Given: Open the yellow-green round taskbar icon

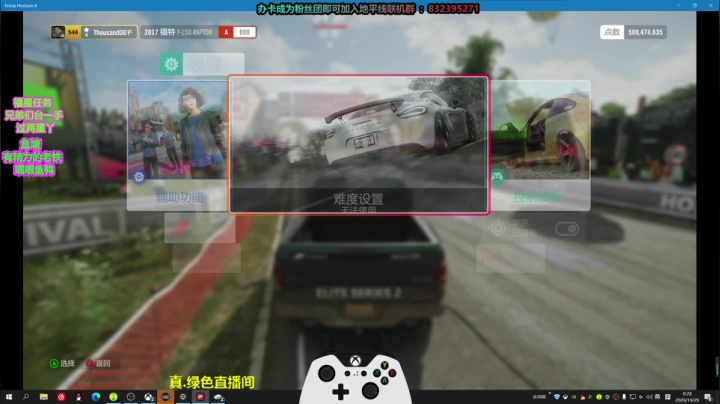Looking at the screenshot, I should coord(113,397).
